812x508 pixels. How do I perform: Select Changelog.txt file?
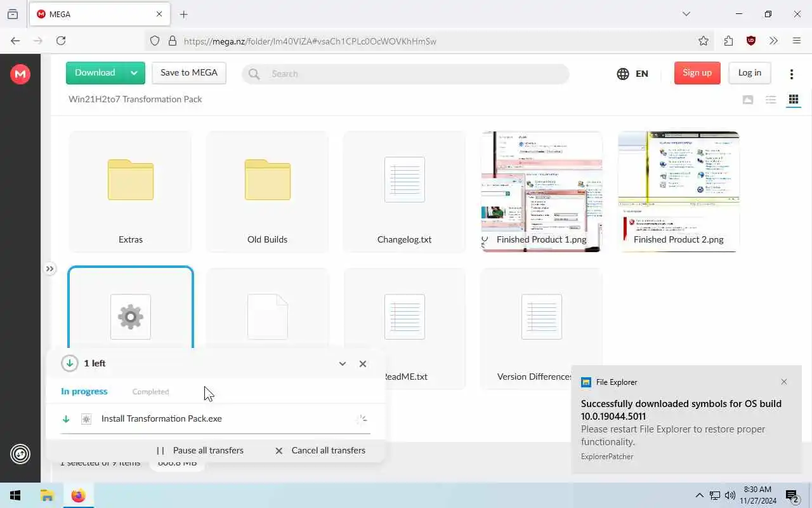tap(405, 192)
